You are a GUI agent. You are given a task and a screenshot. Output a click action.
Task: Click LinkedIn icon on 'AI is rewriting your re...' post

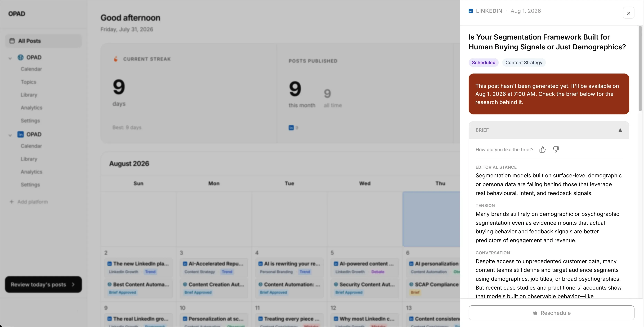coord(261,264)
